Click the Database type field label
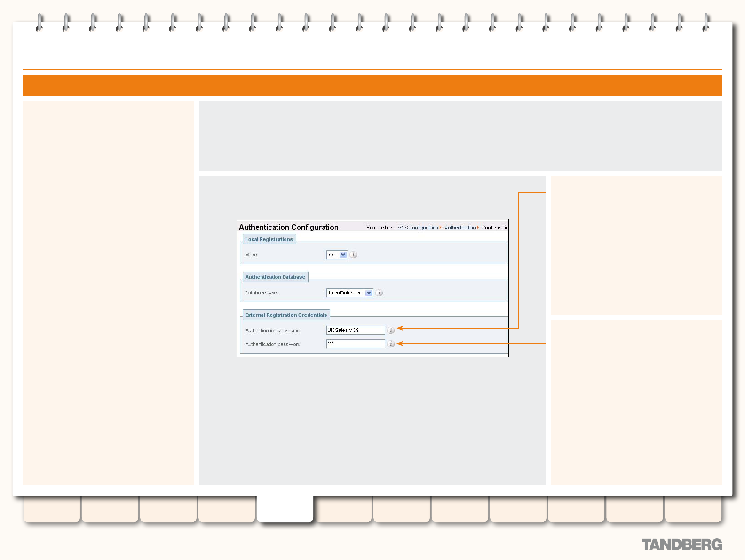Viewport: 745px width, 560px height. 261,293
